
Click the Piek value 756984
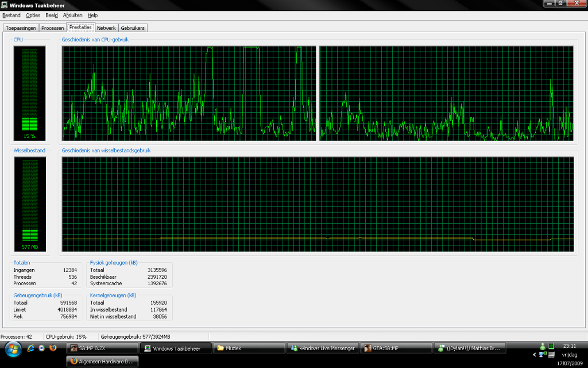(69, 317)
